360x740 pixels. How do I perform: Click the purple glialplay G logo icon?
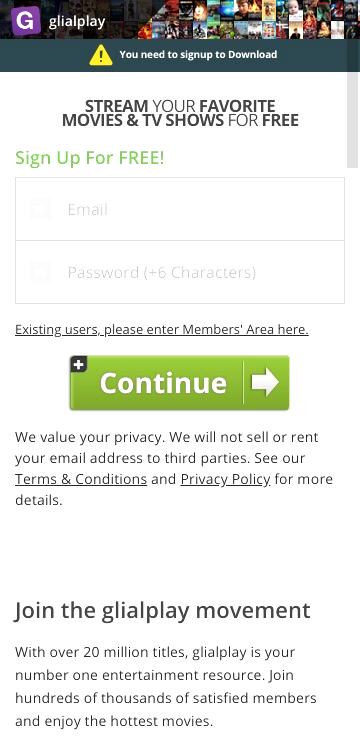coord(26,21)
